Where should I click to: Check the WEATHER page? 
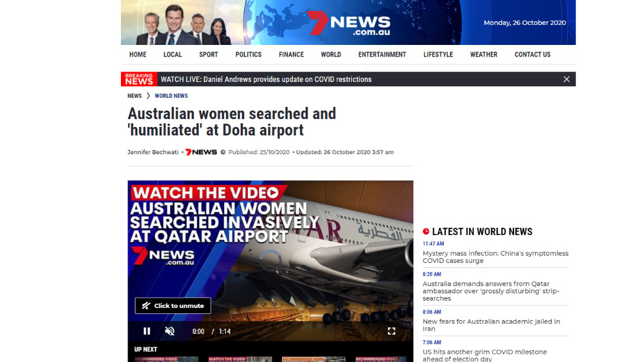tap(484, 55)
